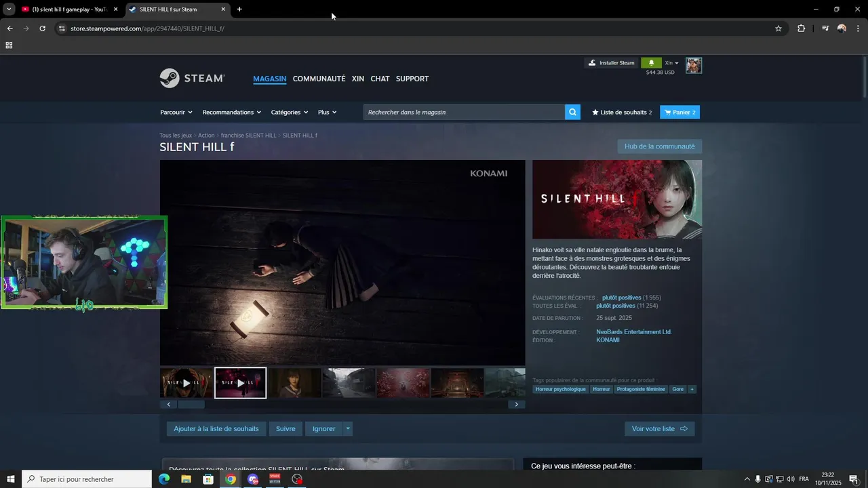
Task: Open Hub de la communauté
Action: [660, 146]
